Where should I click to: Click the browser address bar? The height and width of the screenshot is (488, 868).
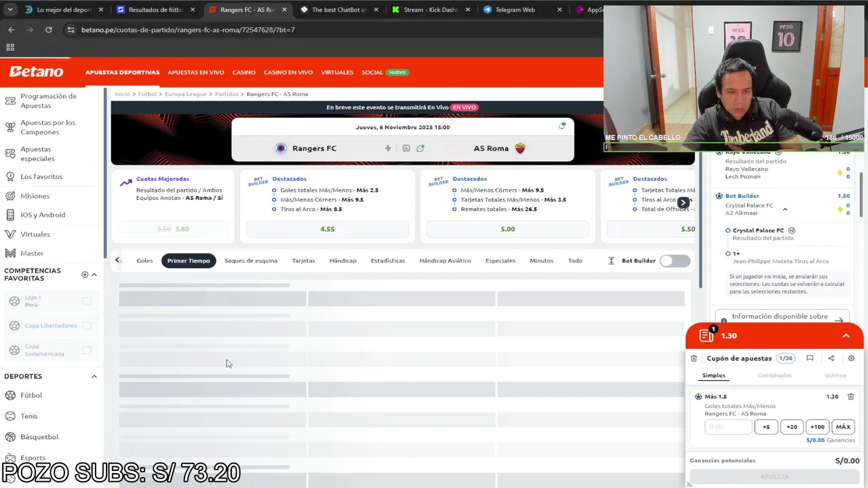tap(332, 30)
